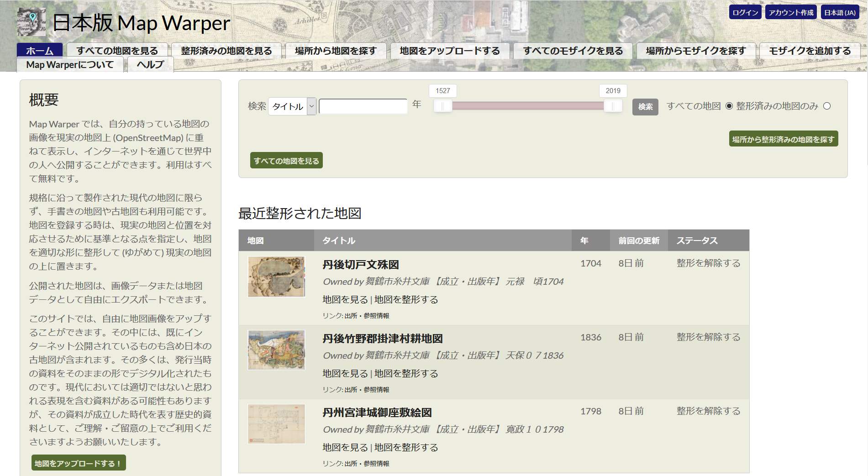Expand the タイトル search field dropdown

pyautogui.click(x=292, y=106)
